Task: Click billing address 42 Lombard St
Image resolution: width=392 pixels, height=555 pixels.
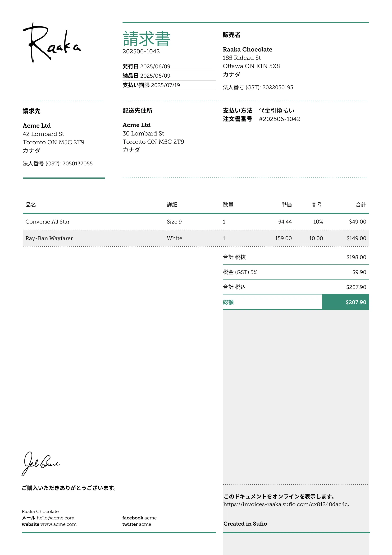Action: click(x=43, y=134)
